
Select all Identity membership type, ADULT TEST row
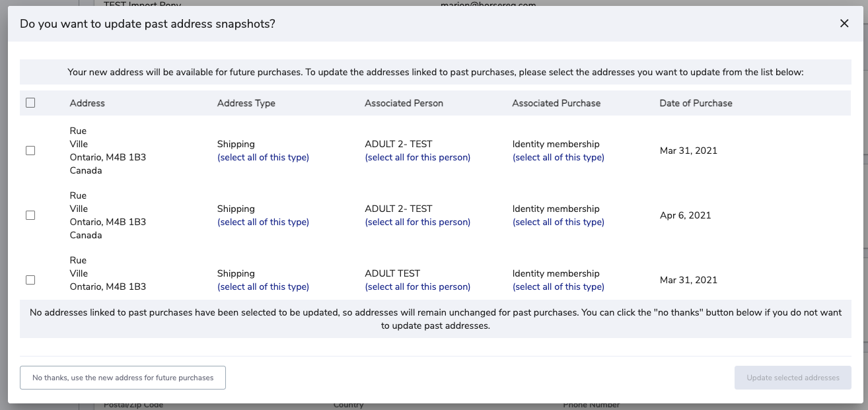(558, 287)
